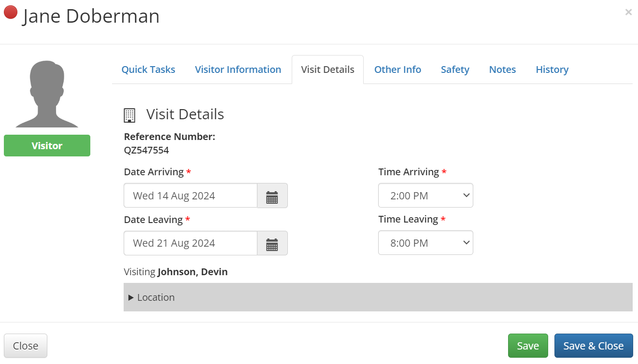The image size is (638, 364).
Task: Click the Save & Close button
Action: click(x=593, y=346)
